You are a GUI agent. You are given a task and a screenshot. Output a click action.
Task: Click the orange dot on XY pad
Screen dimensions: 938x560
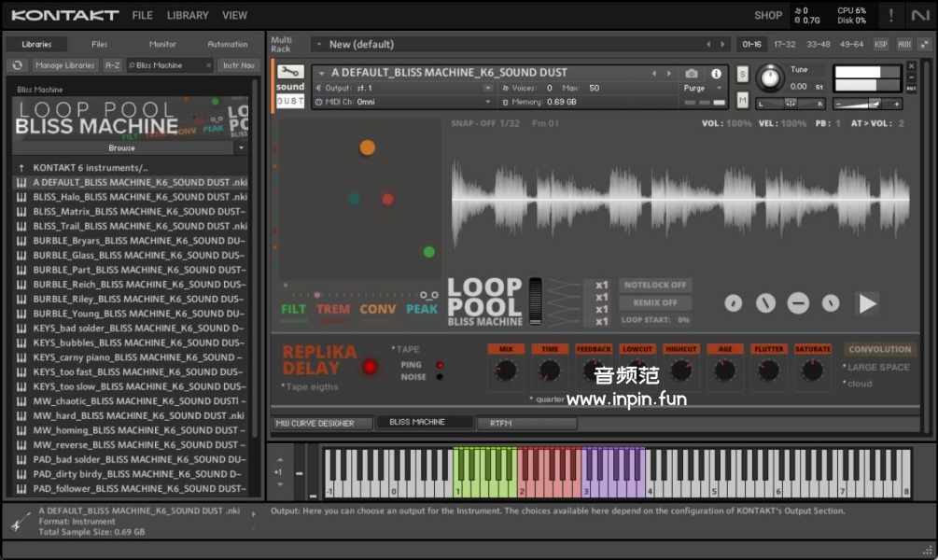point(368,147)
